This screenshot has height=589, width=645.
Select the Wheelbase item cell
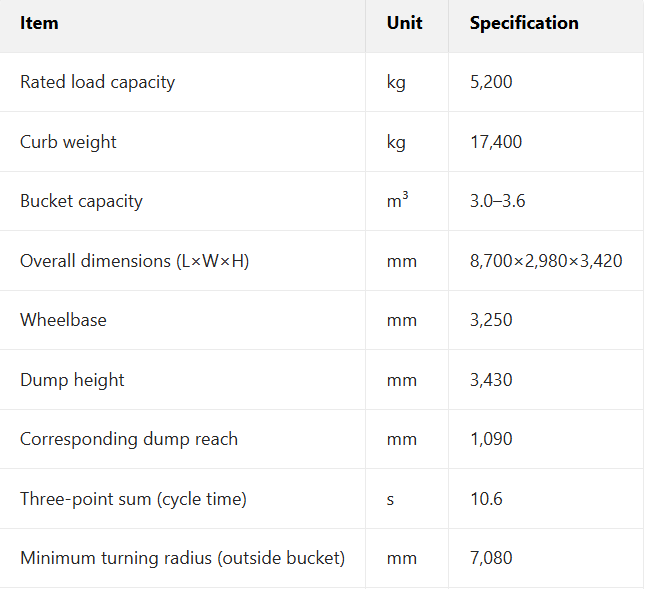[x=63, y=320]
